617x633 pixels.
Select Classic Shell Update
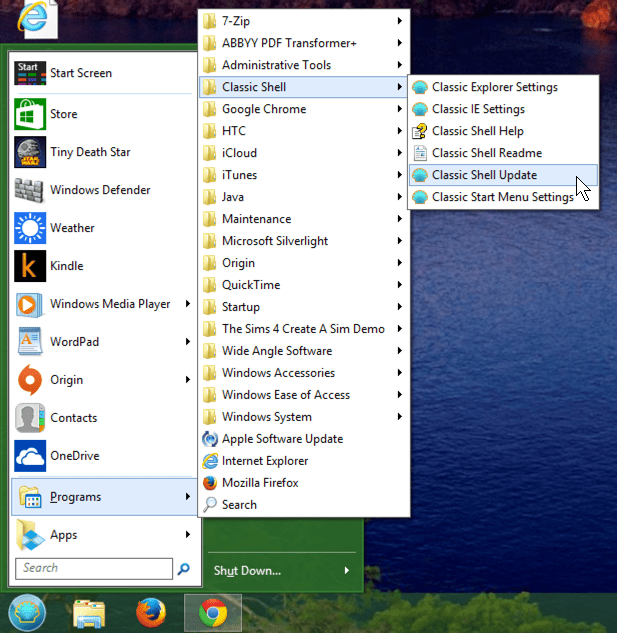click(x=503, y=175)
